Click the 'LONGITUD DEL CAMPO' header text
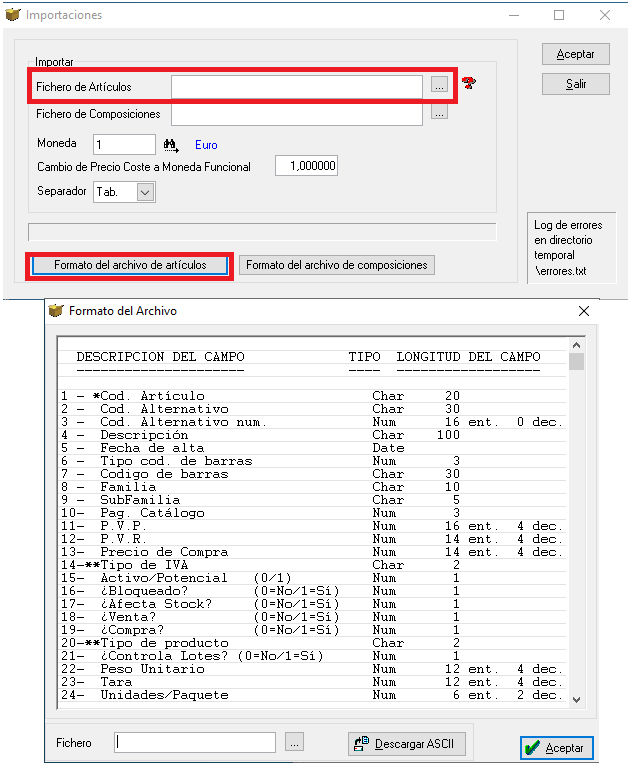The width and height of the screenshot is (630, 764). point(468,357)
